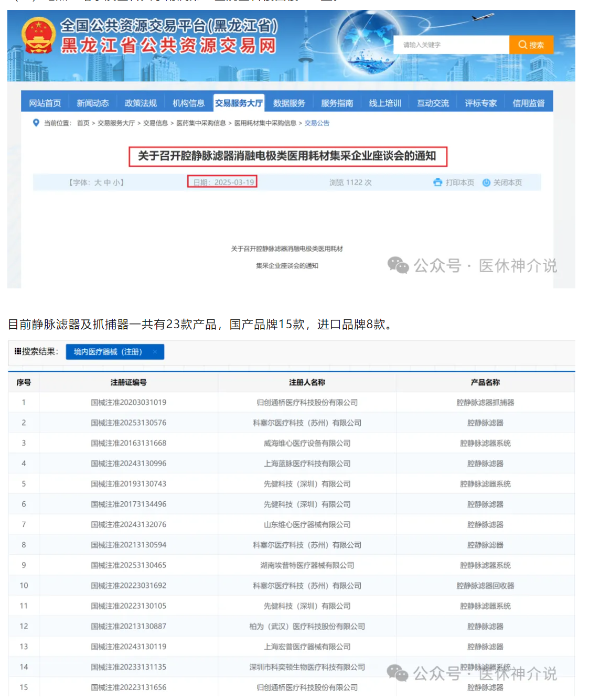Set the font size to 小
Screen dimensions: 589x700
click(116, 182)
